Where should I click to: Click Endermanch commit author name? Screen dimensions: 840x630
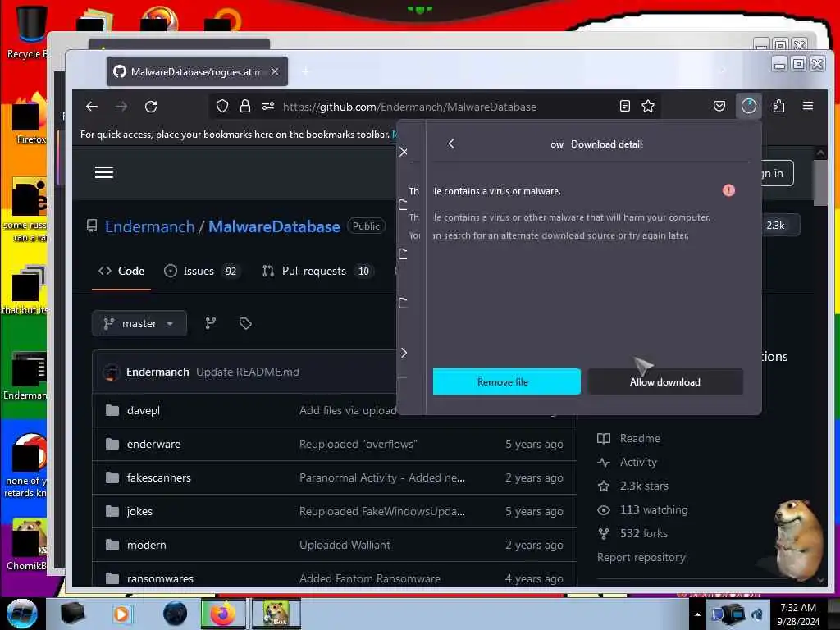coord(157,372)
